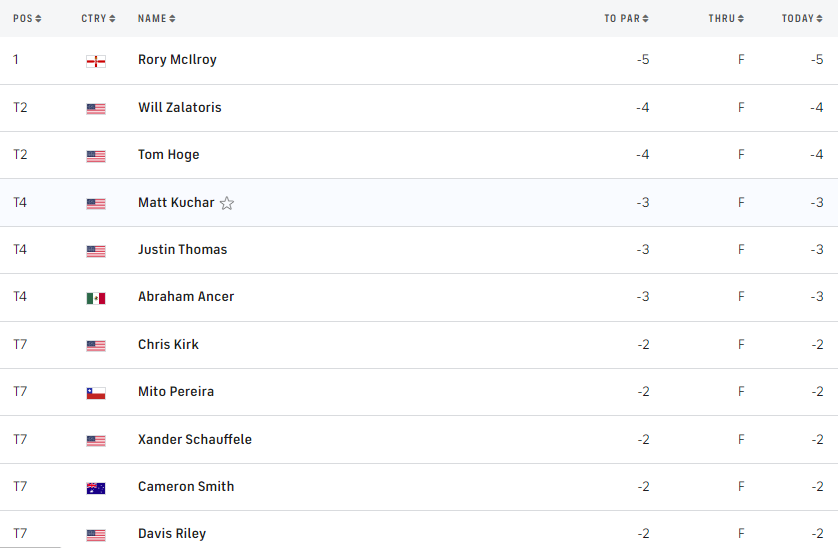838x548 pixels.
Task: Click Mito Pereira's Chile flag icon
Action: point(96,393)
